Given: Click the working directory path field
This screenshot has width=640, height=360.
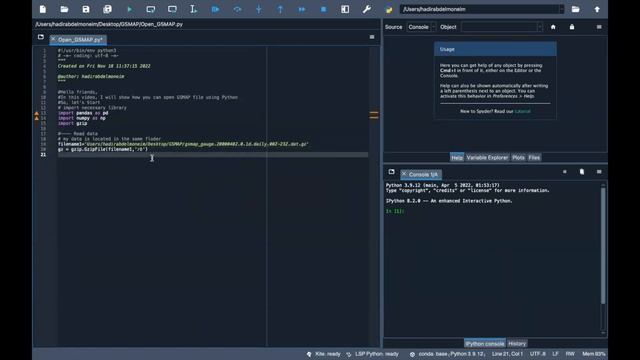Looking at the screenshot, I should [x=479, y=9].
